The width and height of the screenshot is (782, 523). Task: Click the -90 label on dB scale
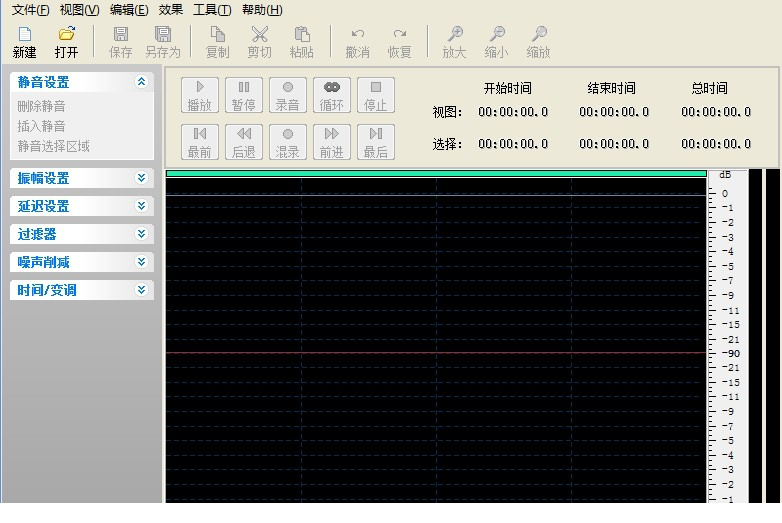click(731, 353)
